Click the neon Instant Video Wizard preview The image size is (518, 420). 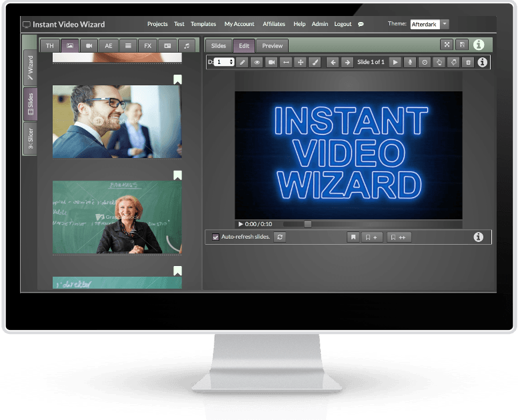(x=349, y=155)
